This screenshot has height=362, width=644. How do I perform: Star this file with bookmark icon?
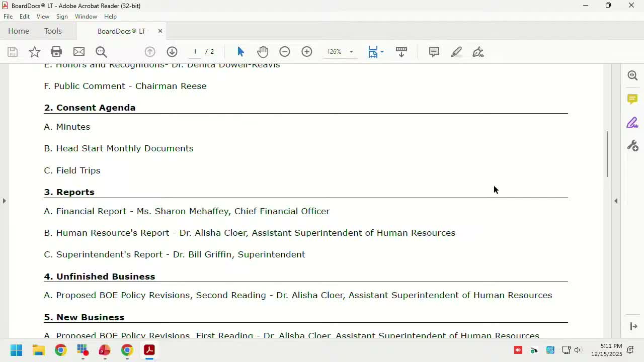coord(35,52)
